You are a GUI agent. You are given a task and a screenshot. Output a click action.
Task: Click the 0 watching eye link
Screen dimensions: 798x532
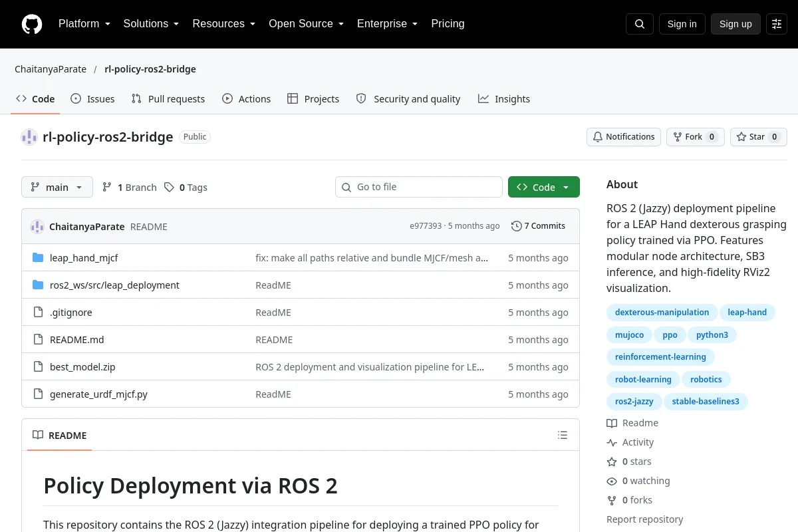pyautogui.click(x=638, y=481)
